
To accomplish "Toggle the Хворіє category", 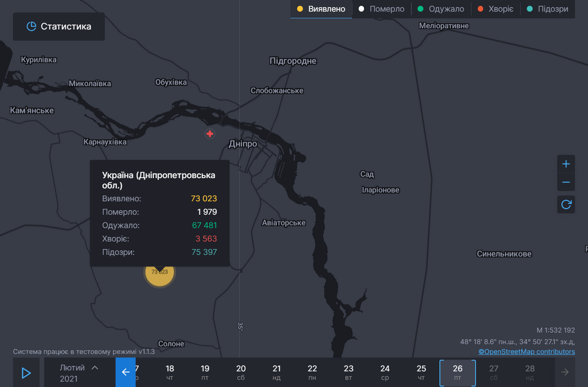I will click(x=495, y=9).
